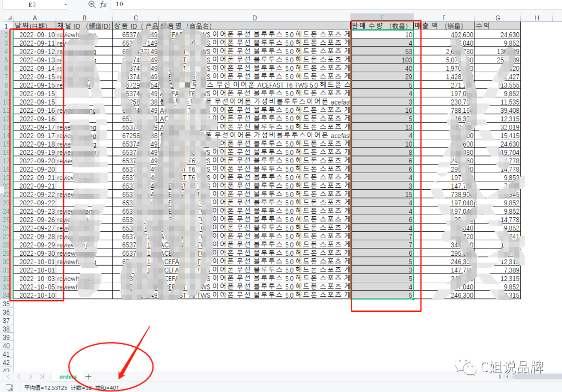Click quantity cell with value 53
The width and height of the screenshot is (562, 392).
(382, 51)
